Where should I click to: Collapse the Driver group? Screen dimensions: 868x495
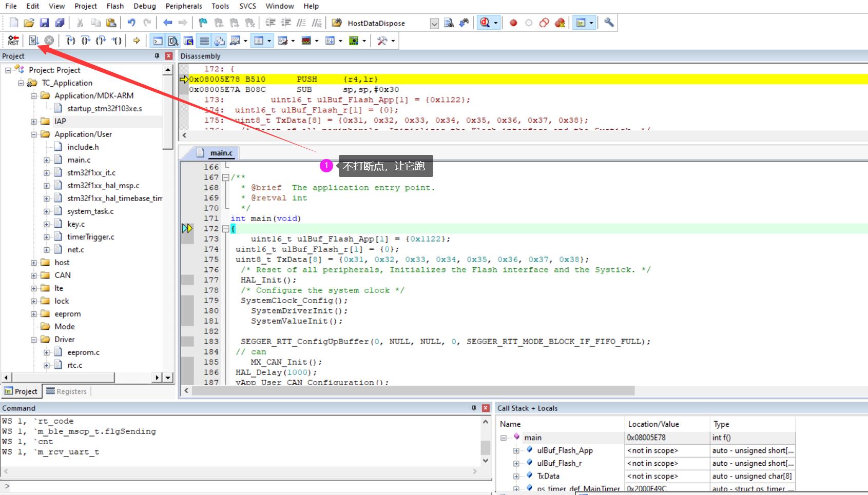coord(34,340)
